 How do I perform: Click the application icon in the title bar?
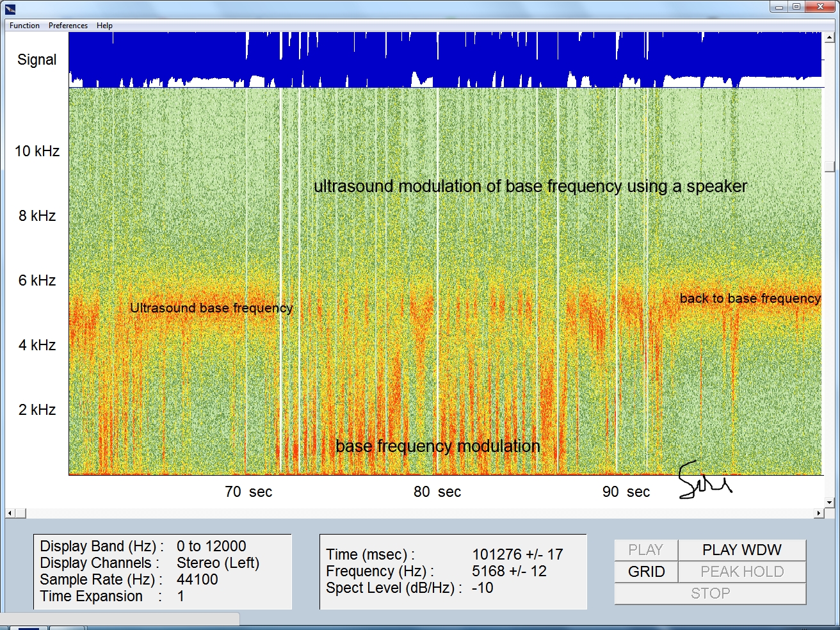click(10, 8)
